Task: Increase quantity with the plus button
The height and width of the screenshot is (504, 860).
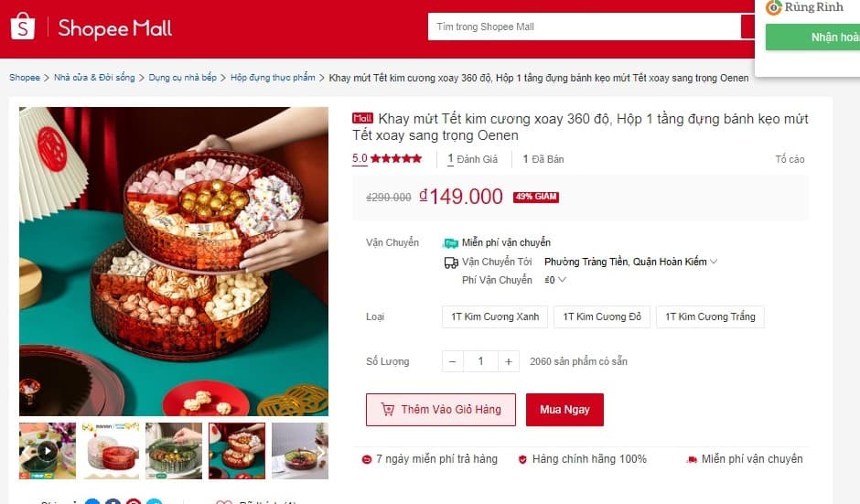Action: pos(509,361)
